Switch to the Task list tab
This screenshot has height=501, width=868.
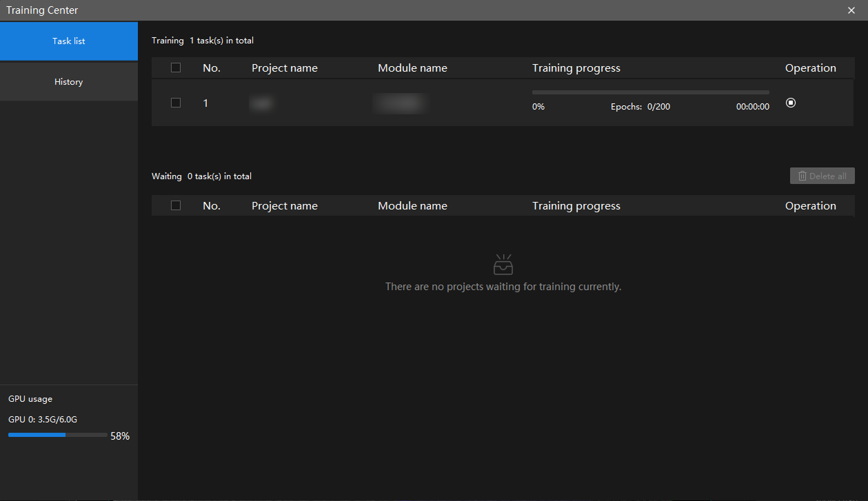[x=69, y=41]
